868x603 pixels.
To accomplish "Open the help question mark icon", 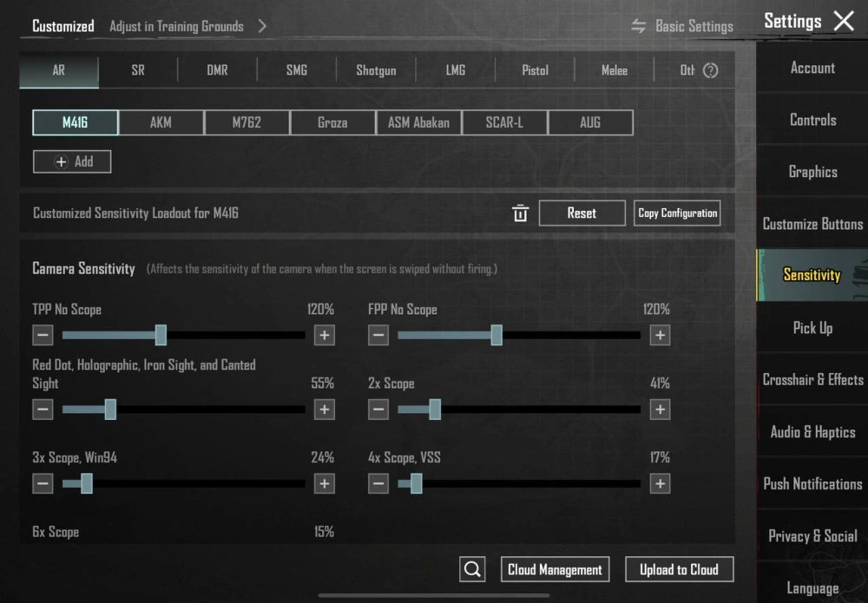I will tap(710, 71).
